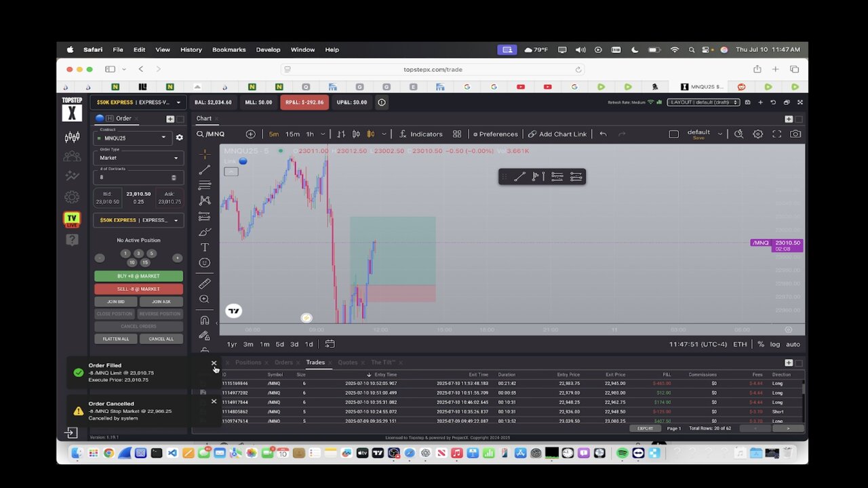
Task: Select the candles chart style icon
Action: click(x=371, y=134)
